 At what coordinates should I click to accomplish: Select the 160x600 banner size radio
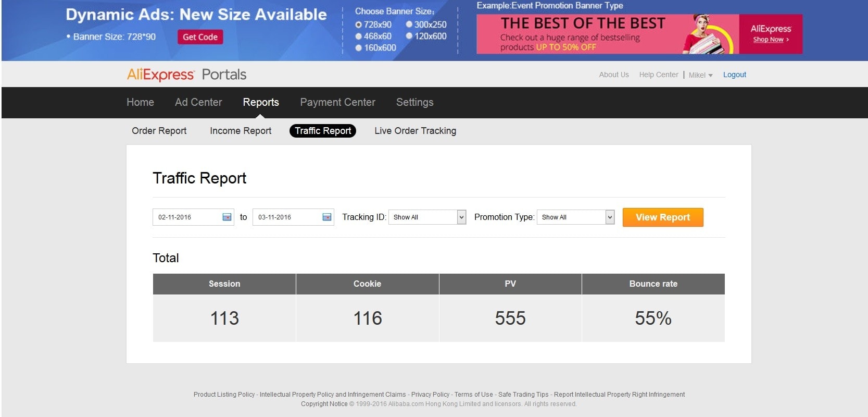pos(358,48)
